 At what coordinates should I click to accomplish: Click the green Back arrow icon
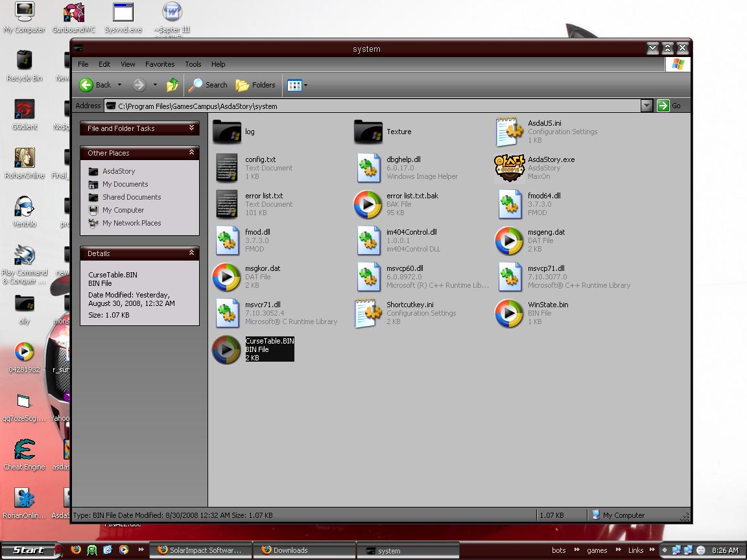[86, 85]
